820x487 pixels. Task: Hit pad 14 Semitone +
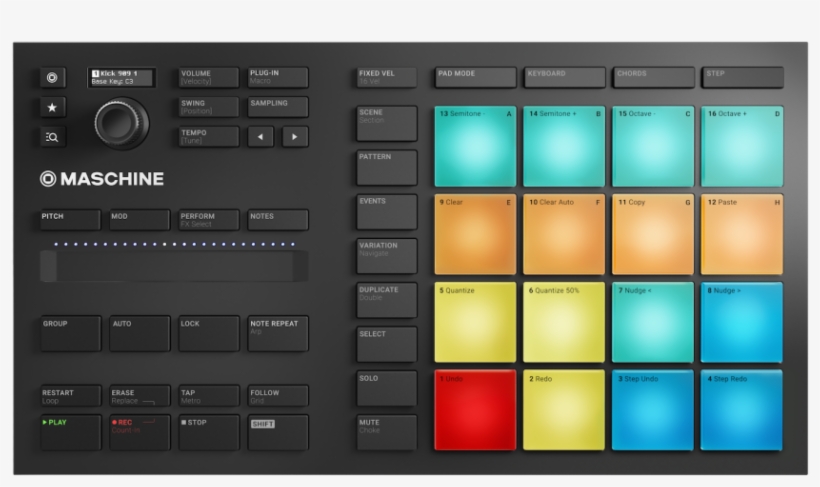coord(564,146)
